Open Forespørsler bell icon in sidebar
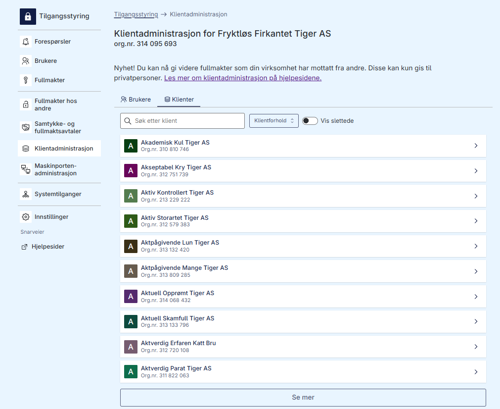 26,42
